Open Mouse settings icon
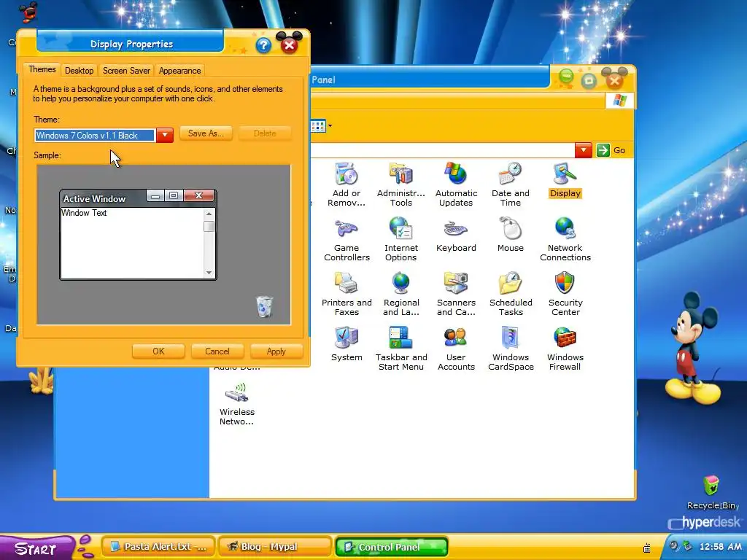 (x=510, y=235)
